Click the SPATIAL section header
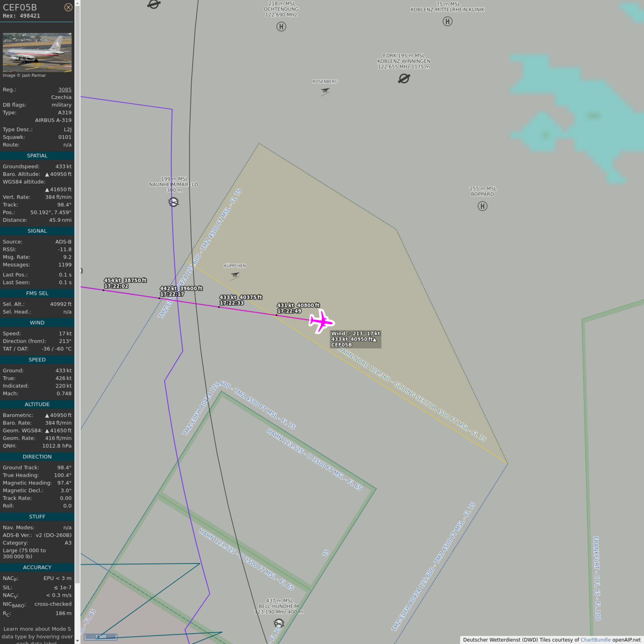Screen dimensions: 644x644 point(37,156)
